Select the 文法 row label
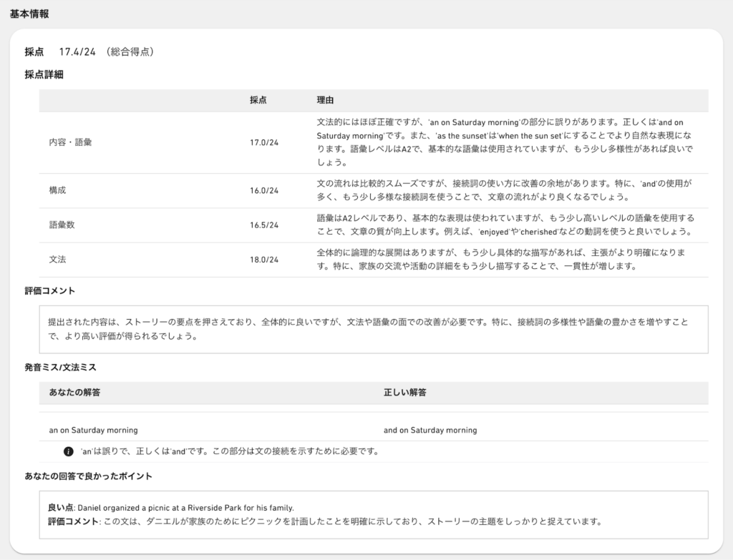Viewport: 733px width, 560px height. coord(57,259)
